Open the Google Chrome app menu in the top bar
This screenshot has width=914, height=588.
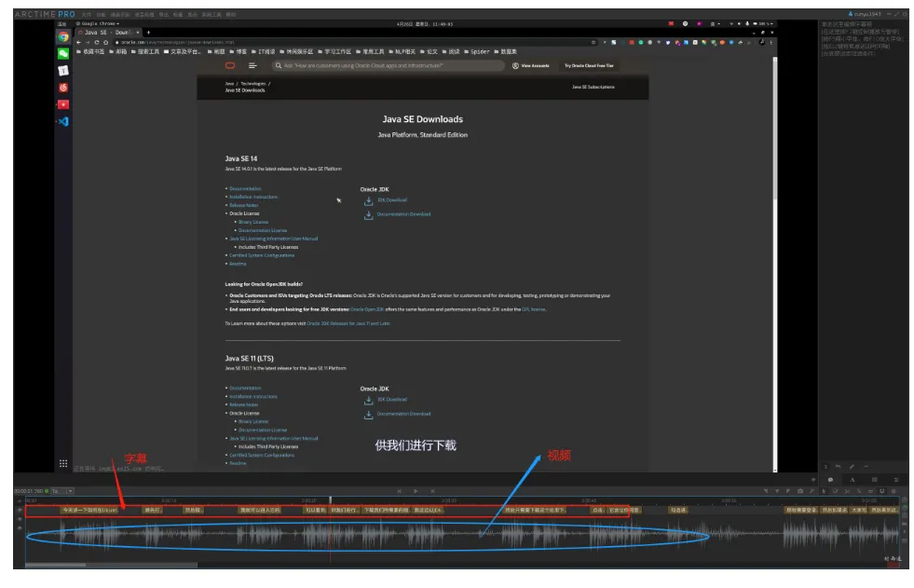click(98, 24)
